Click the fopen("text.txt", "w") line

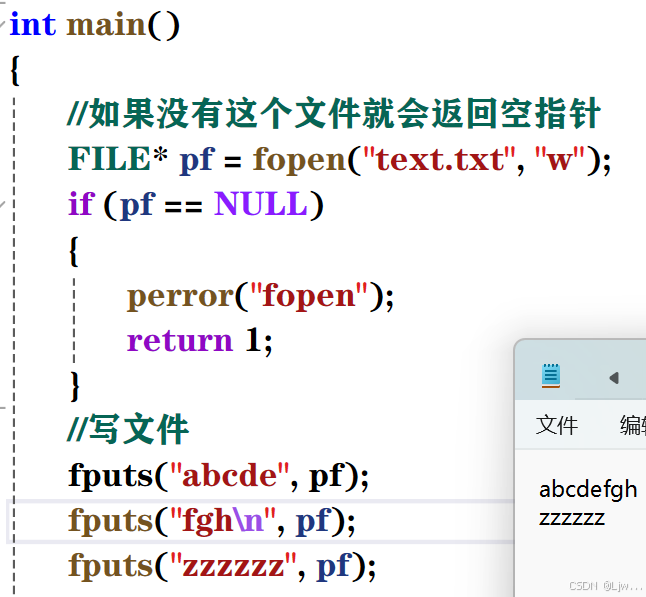[339, 159]
